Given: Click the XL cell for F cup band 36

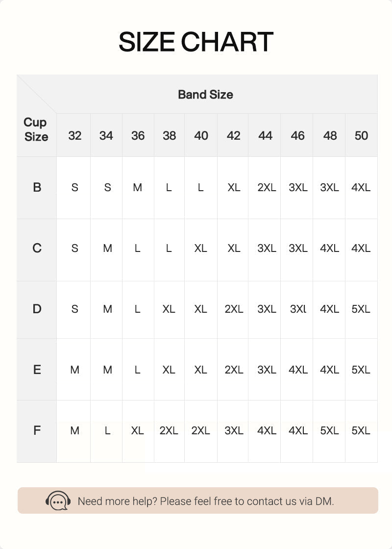Looking at the screenshot, I should tap(138, 431).
